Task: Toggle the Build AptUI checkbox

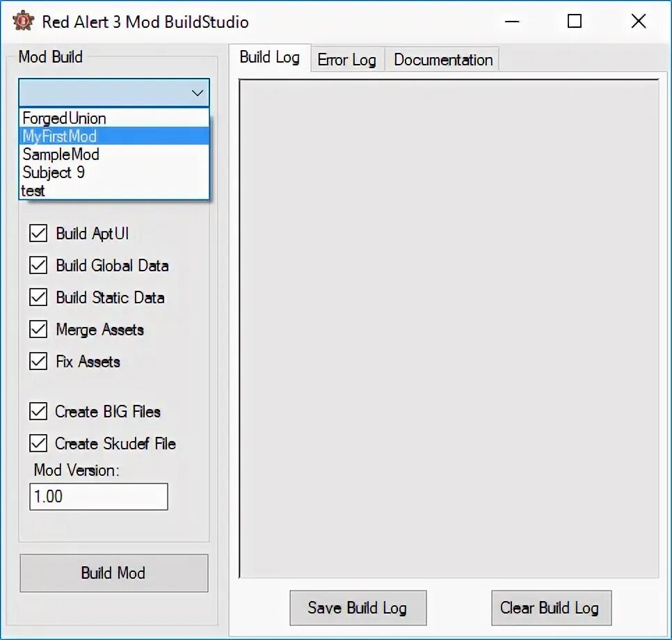Action: [x=38, y=234]
